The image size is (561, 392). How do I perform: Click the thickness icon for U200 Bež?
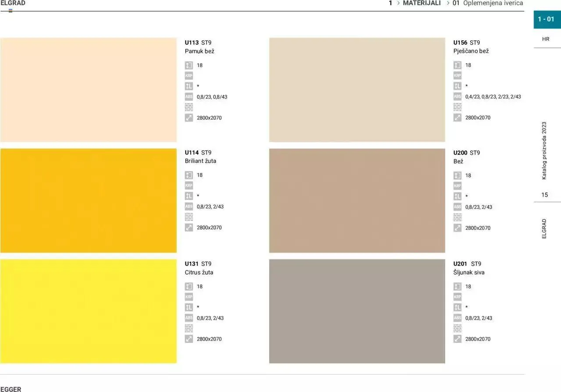pos(458,175)
